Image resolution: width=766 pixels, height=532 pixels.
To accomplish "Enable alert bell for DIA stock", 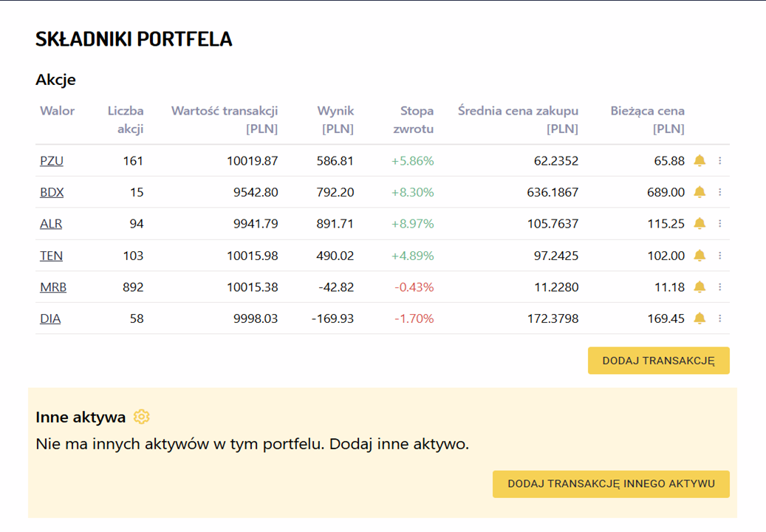I will pyautogui.click(x=700, y=318).
